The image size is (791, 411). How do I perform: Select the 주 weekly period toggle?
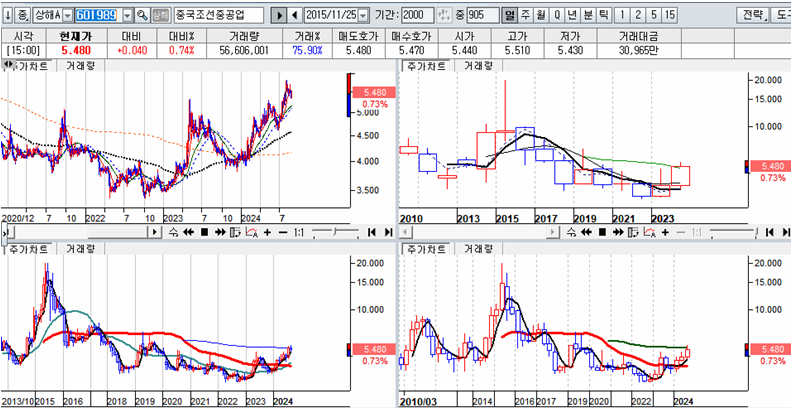(525, 15)
